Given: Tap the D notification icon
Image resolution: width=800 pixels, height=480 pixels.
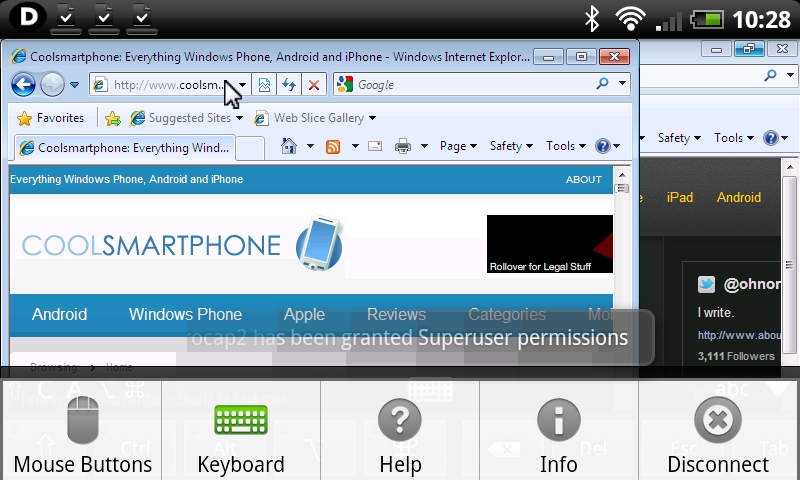Looking at the screenshot, I should (29, 17).
